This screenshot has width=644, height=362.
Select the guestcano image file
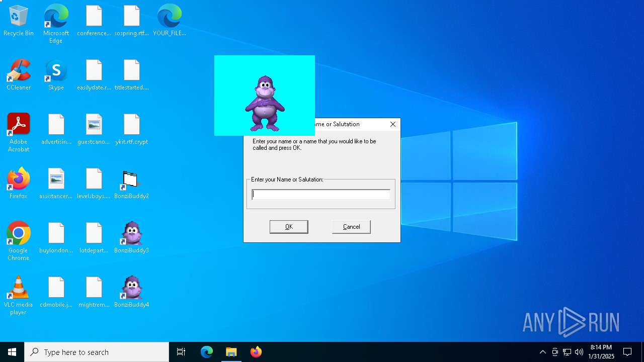click(x=94, y=130)
